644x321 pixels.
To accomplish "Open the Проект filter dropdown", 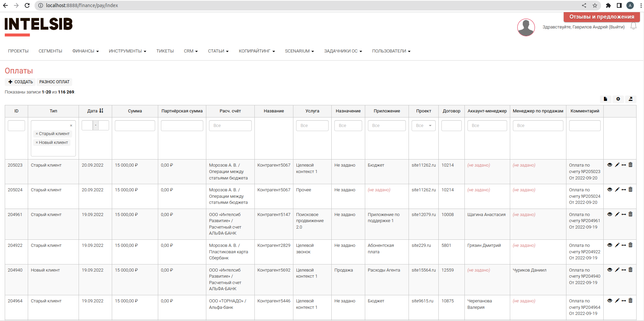I will pos(423,126).
